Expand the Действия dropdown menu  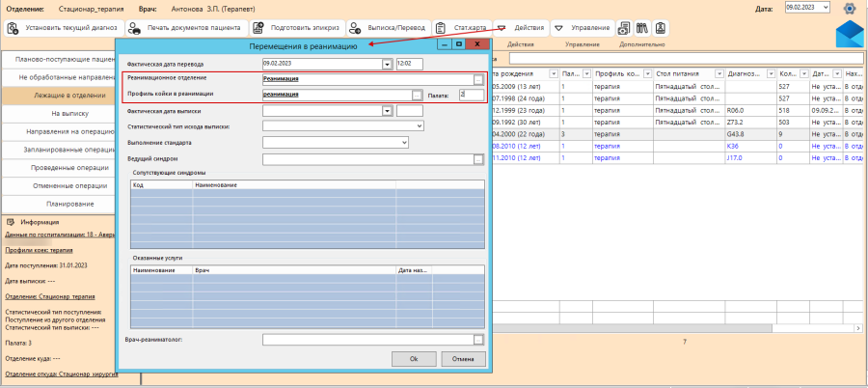pos(521,28)
